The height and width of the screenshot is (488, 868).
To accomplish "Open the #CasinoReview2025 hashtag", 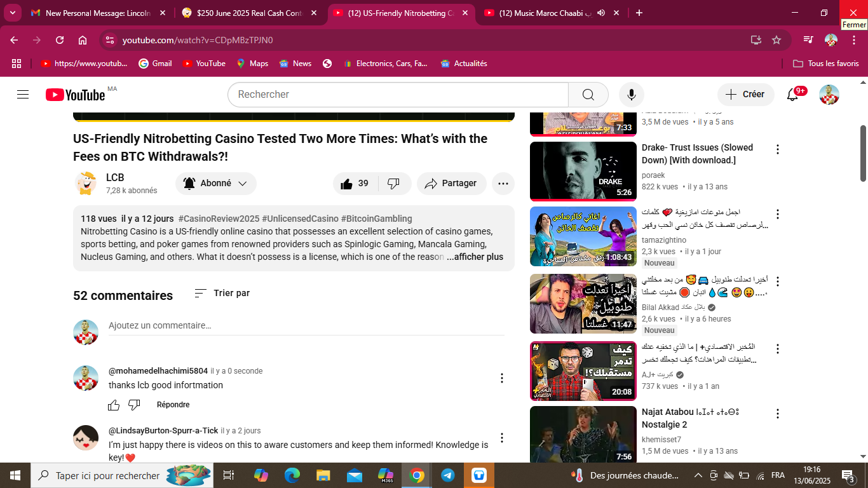I will tap(219, 219).
